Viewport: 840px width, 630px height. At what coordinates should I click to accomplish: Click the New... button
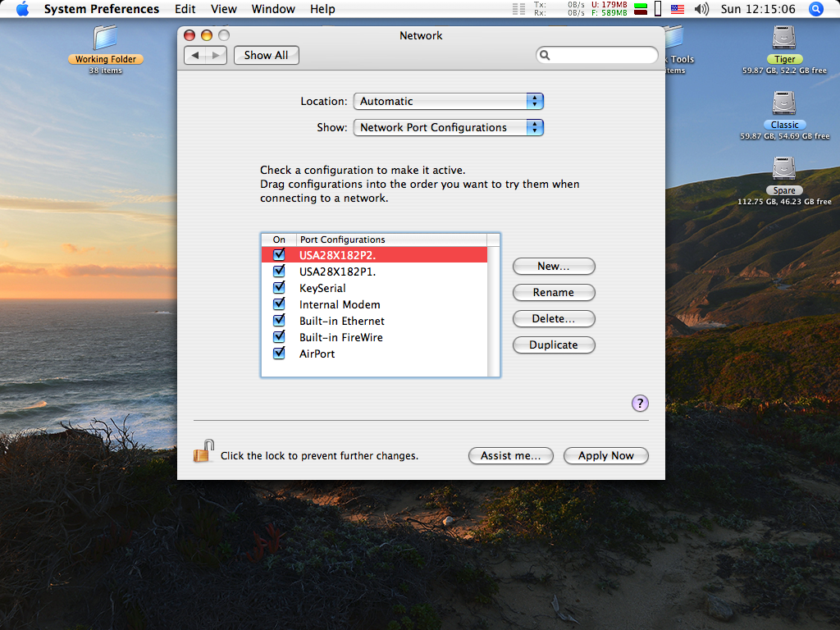click(554, 267)
